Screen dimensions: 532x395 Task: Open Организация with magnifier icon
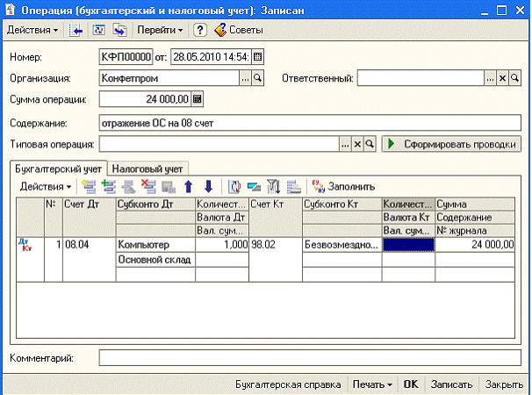tap(258, 78)
